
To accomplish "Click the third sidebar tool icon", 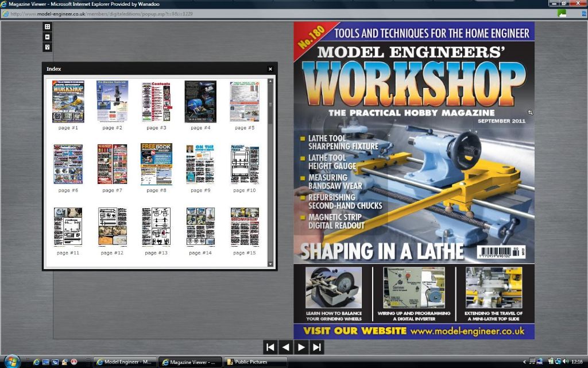I will 47,47.
